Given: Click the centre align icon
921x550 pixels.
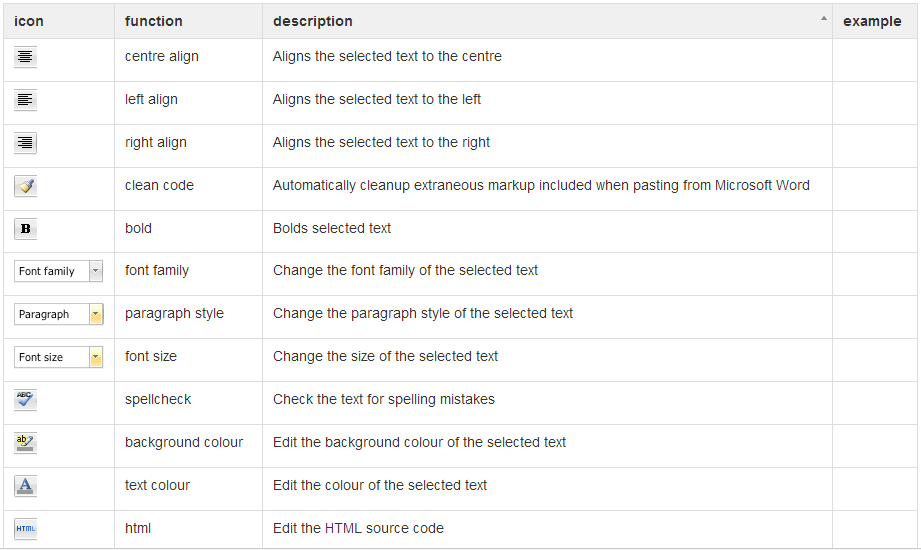Looking at the screenshot, I should tap(26, 58).
